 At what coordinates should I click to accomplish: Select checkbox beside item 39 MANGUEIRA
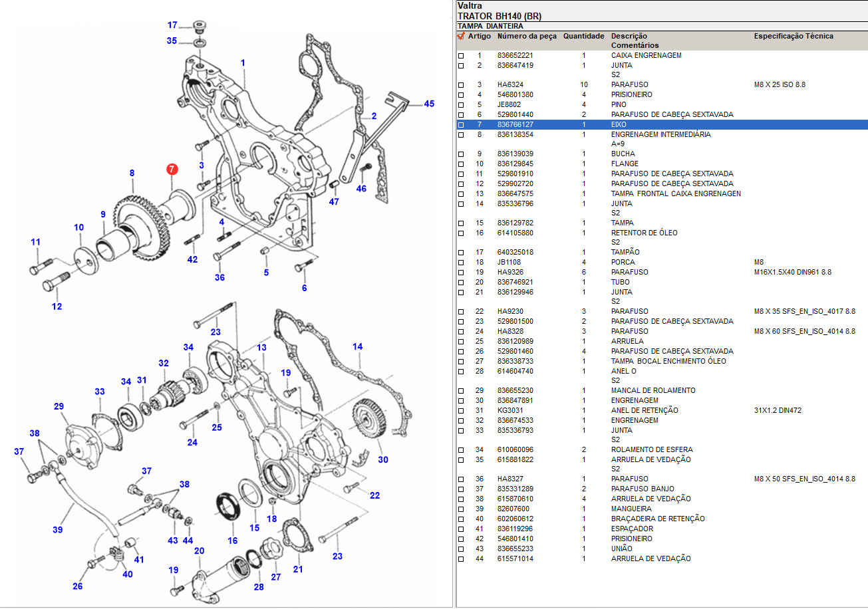[461, 509]
